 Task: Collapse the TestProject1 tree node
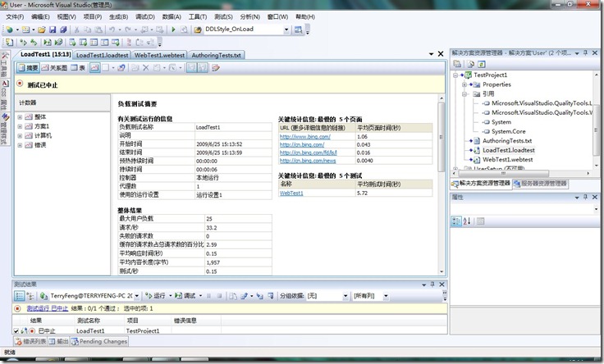coord(455,75)
